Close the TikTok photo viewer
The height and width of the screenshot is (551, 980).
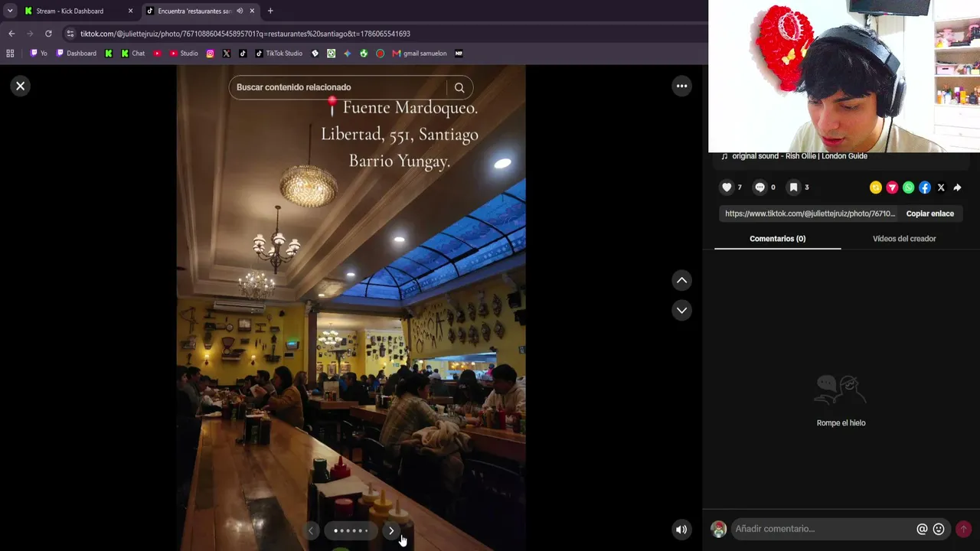tap(21, 86)
